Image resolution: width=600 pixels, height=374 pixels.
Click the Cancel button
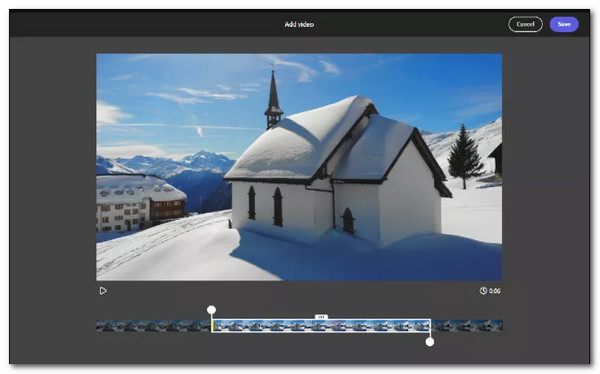(525, 24)
